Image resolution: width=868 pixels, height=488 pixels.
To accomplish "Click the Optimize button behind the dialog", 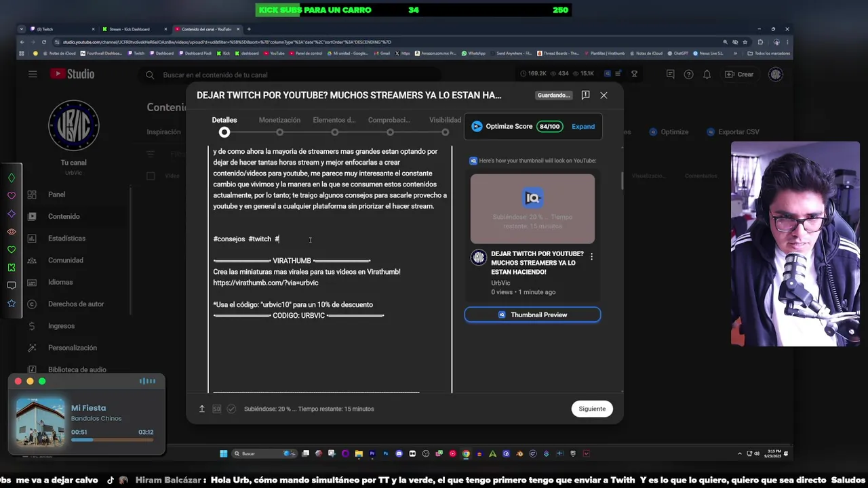I will click(x=669, y=132).
